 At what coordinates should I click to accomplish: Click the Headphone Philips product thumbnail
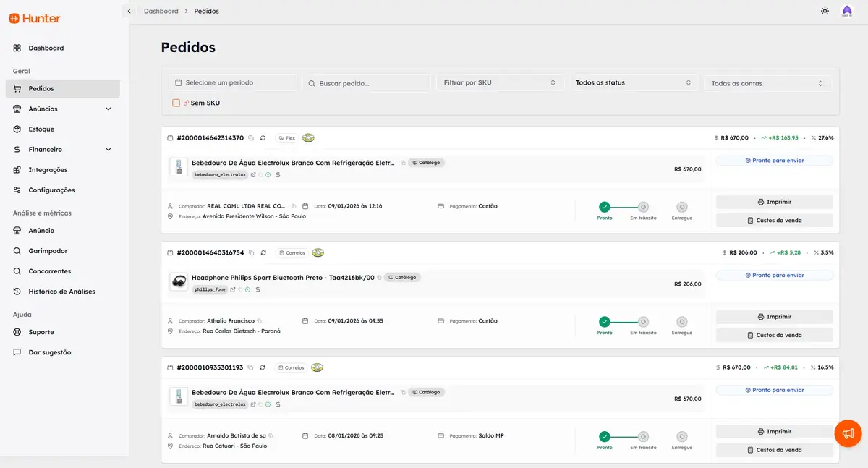(179, 281)
